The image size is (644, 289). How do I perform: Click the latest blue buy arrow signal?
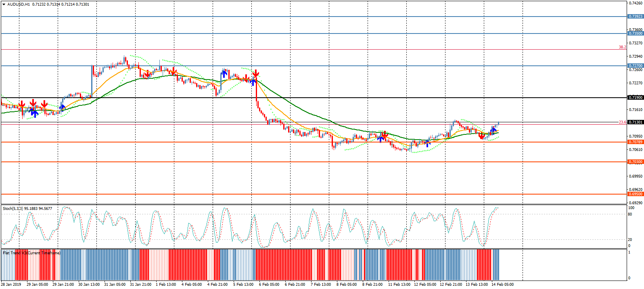(493, 130)
